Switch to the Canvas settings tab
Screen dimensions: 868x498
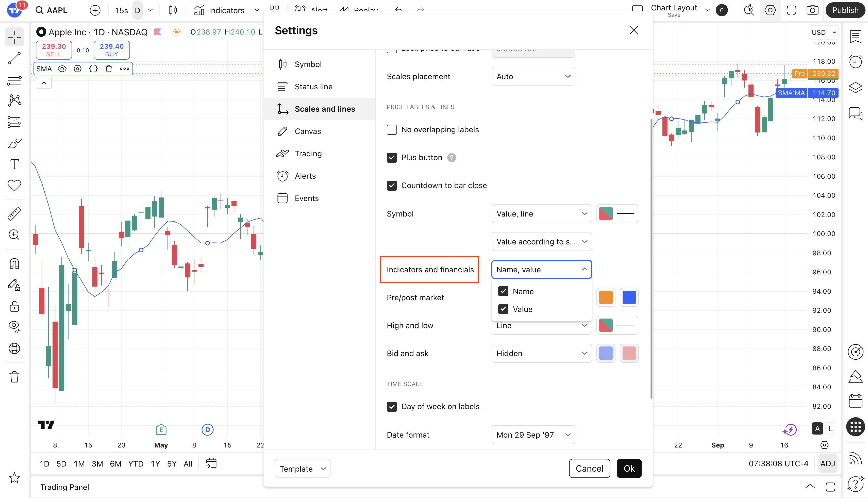[307, 131]
